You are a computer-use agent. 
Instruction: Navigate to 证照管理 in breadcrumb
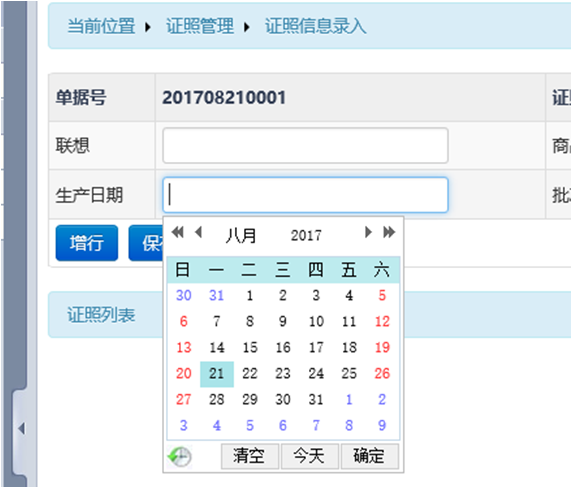tap(200, 26)
